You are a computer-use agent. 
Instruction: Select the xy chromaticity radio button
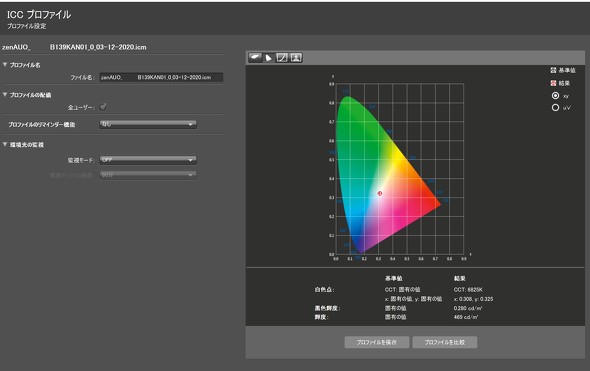555,96
